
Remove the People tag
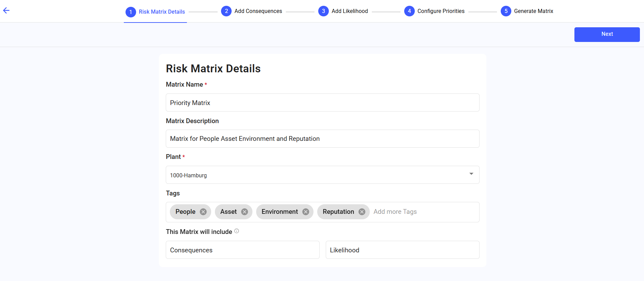(x=203, y=212)
